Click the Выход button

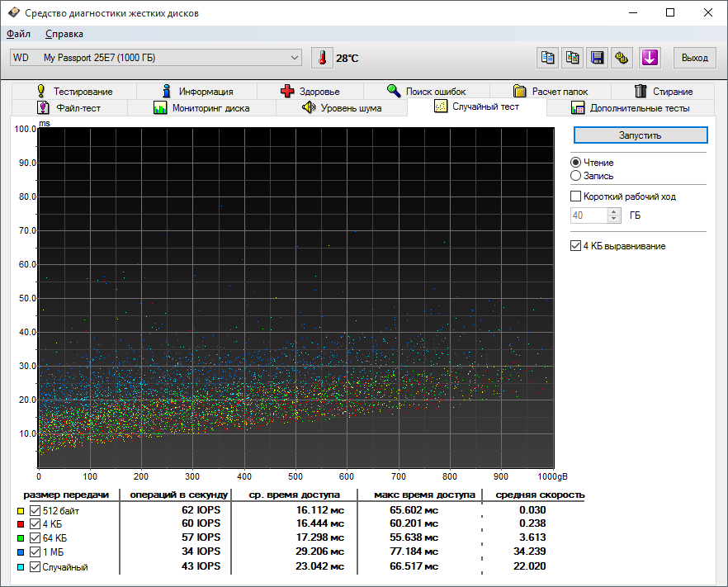(695, 58)
